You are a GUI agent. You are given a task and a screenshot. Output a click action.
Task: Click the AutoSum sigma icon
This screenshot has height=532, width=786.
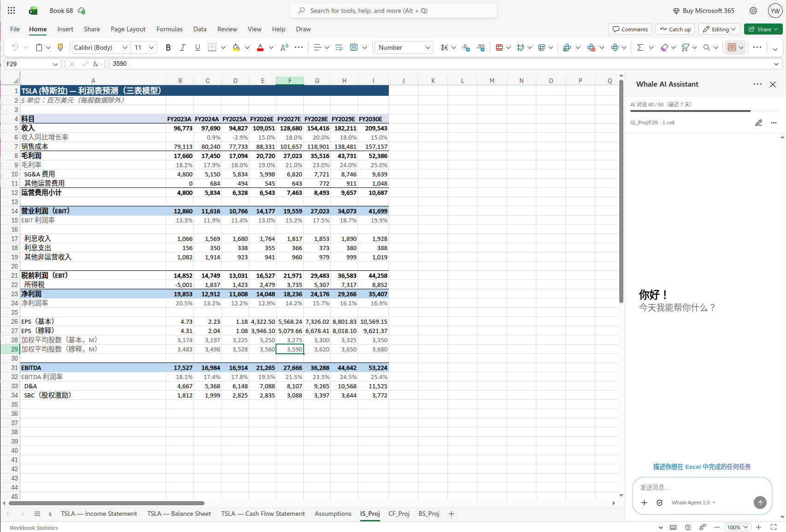640,47
